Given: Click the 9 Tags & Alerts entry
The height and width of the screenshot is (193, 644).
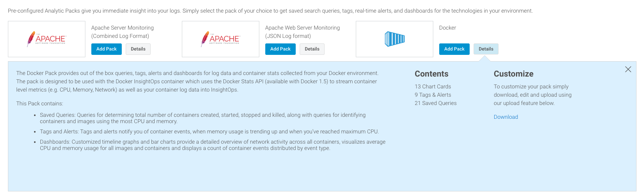Looking at the screenshot, I should tap(433, 95).
